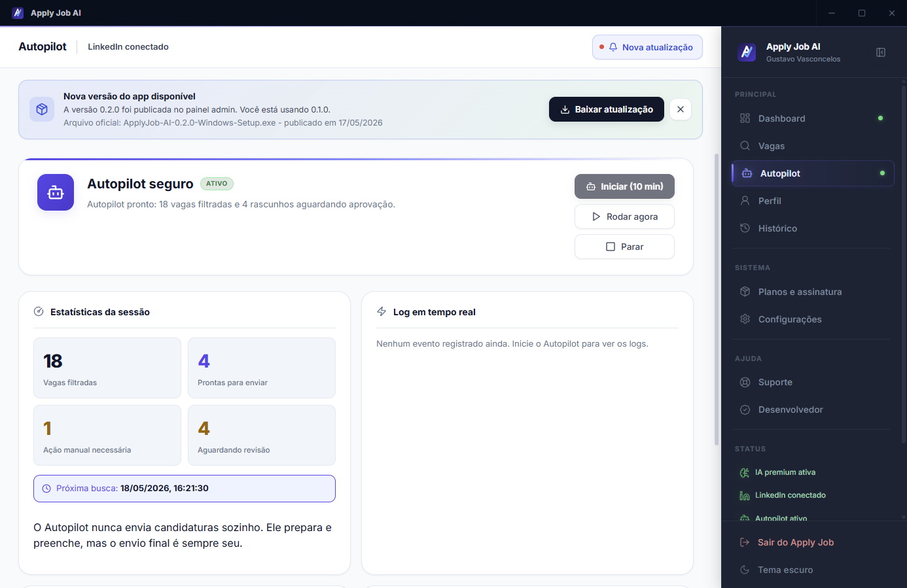Collapse the sidebar with the panel icon

[881, 52]
